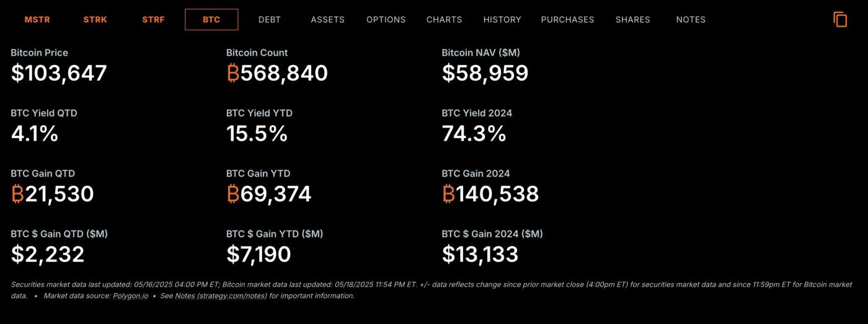Click the Bitcoin Count value 568,840
The image size is (868, 324).
(x=277, y=73)
